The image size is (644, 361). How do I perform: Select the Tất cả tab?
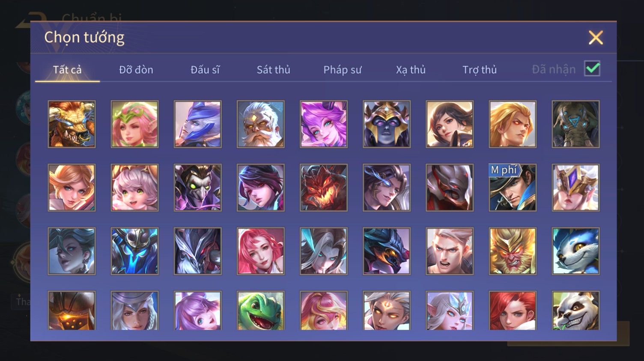(67, 69)
